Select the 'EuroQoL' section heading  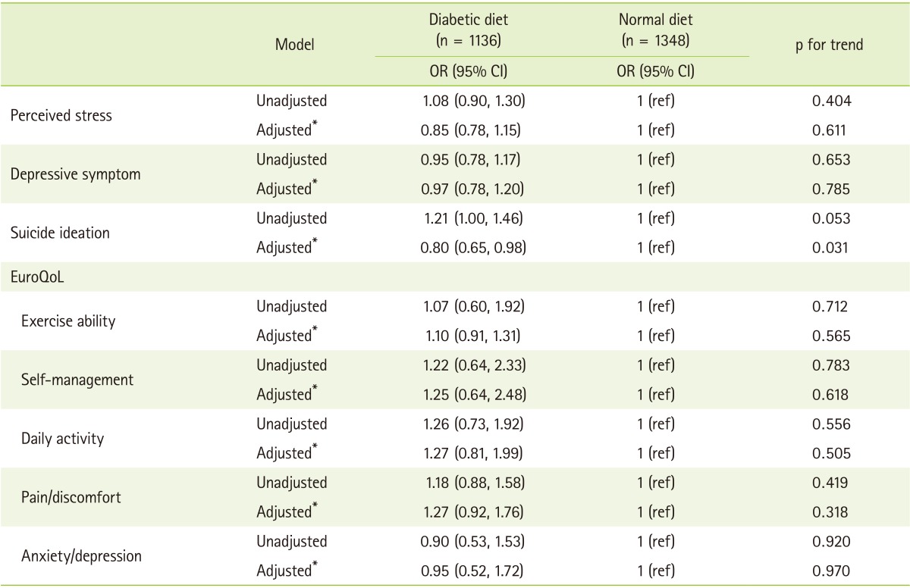(36, 277)
